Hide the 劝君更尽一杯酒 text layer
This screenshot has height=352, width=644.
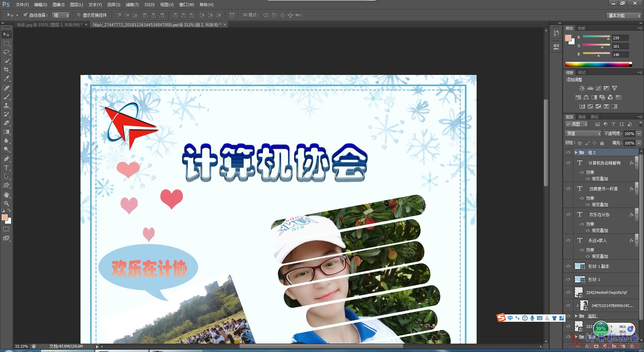pos(568,189)
